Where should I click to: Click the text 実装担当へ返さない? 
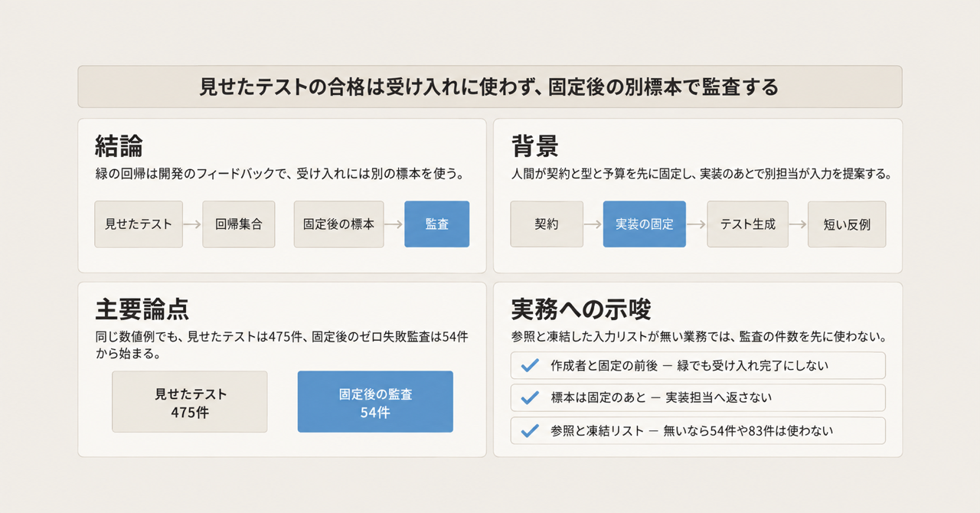[717, 398]
